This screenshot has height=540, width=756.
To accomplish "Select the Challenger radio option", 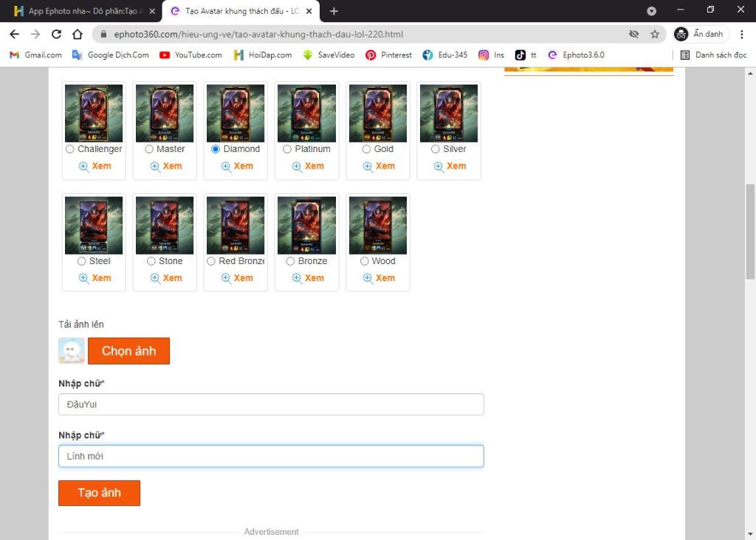I will click(70, 149).
